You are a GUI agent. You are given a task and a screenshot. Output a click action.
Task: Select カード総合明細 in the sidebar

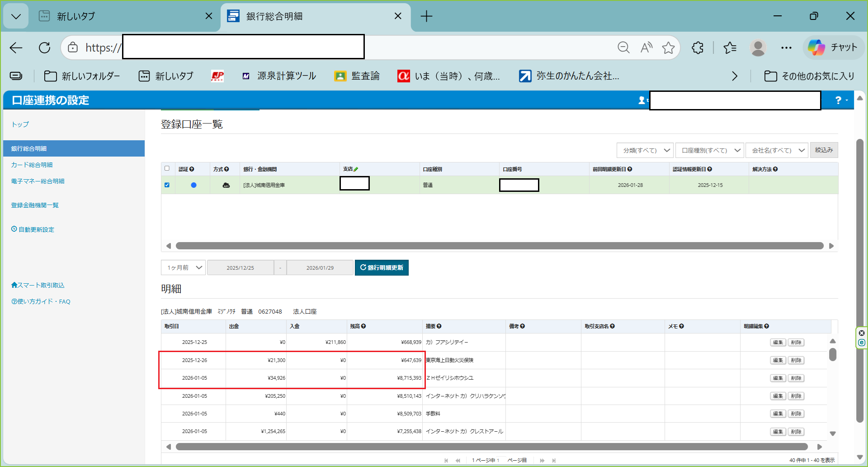click(32, 165)
